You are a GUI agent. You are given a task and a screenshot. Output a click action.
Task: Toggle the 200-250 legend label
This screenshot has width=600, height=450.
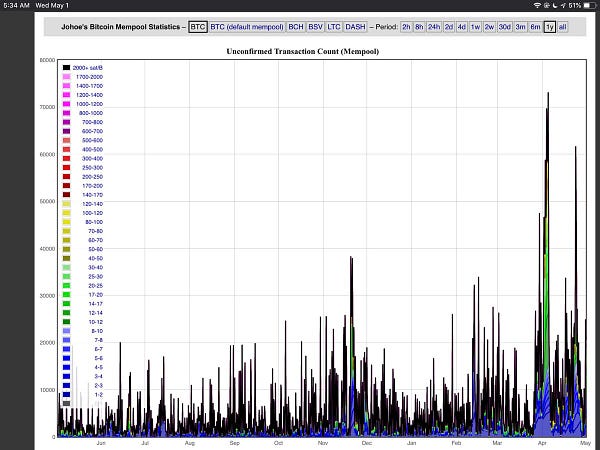click(92, 177)
